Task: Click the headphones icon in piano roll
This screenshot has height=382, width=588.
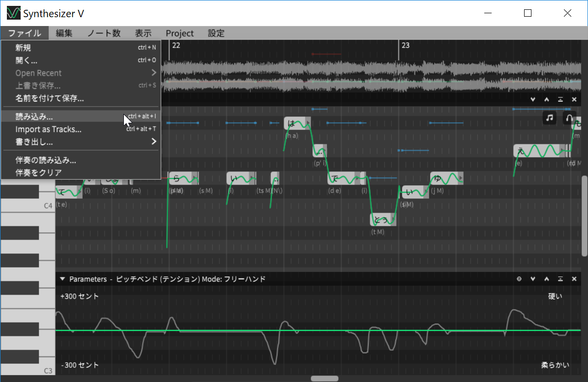Action: [x=569, y=118]
